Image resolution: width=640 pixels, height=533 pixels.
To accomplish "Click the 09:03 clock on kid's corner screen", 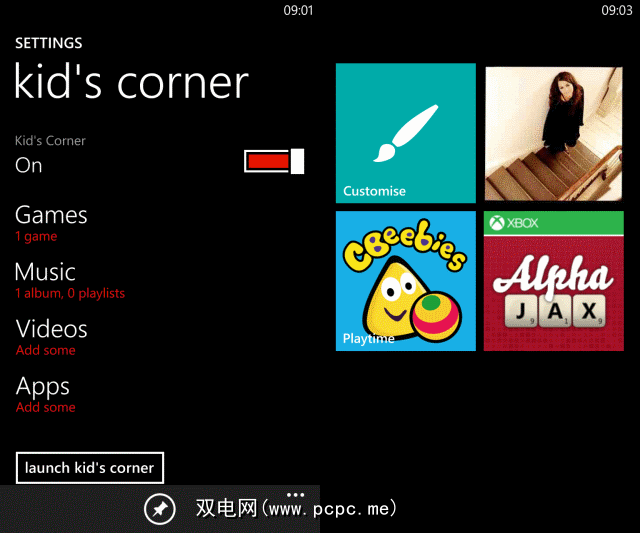I will coord(617,10).
